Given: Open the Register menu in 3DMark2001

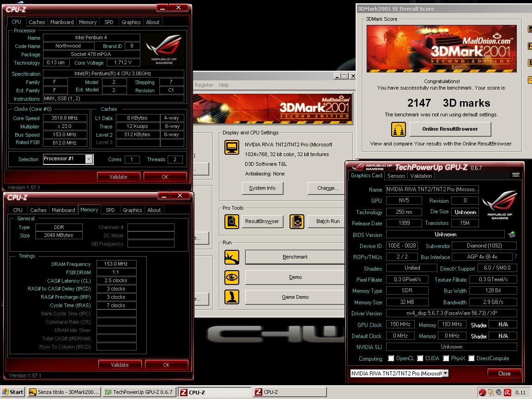Looking at the screenshot, I should pos(204,85).
